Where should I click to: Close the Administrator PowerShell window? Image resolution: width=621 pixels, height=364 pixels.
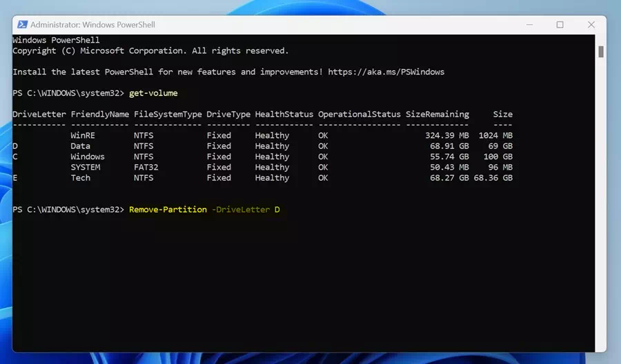click(x=591, y=25)
